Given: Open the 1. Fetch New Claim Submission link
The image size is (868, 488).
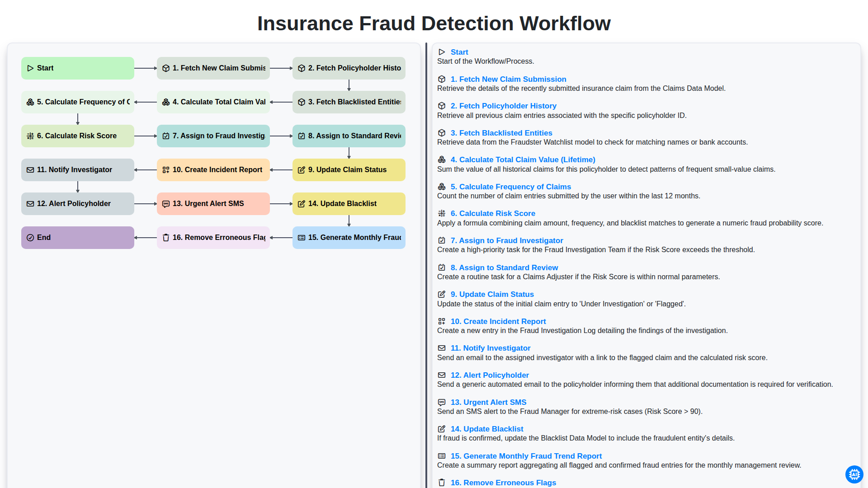Looking at the screenshot, I should coord(508,79).
